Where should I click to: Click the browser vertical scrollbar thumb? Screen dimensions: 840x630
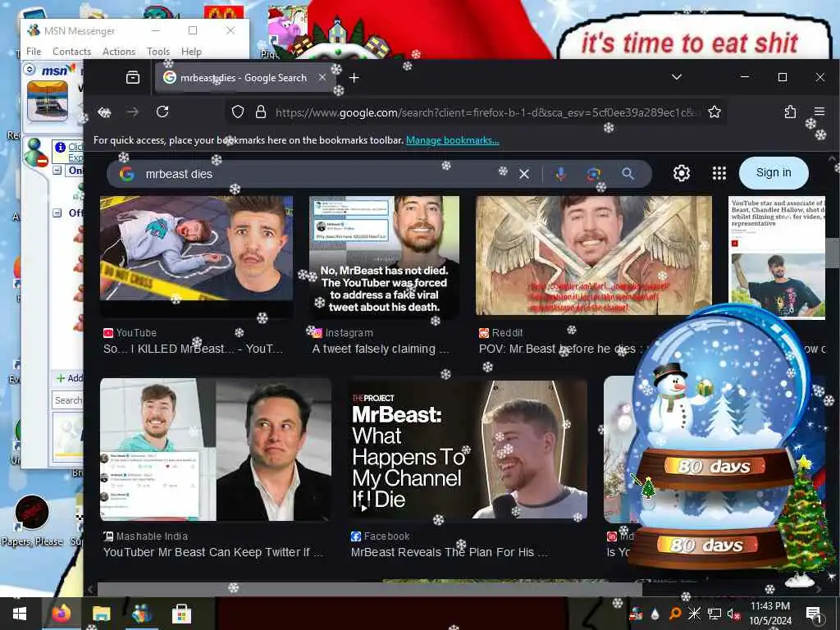pyautogui.click(x=832, y=253)
